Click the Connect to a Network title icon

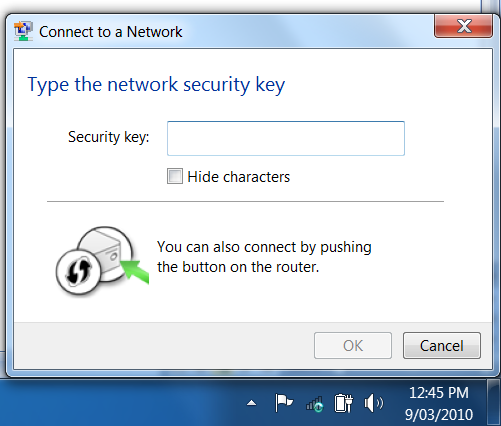[x=23, y=31]
